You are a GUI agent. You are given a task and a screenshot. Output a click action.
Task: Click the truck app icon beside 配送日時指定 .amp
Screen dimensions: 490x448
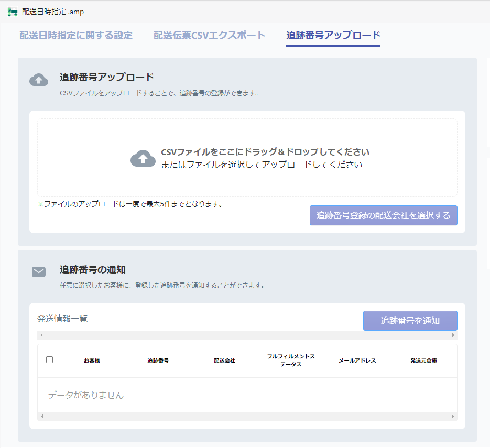13,12
